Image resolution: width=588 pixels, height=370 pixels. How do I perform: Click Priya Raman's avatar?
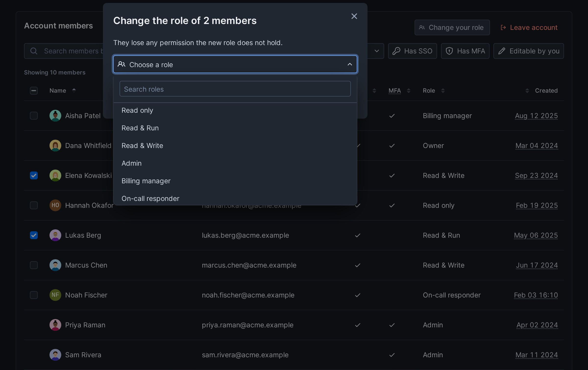coord(55,325)
